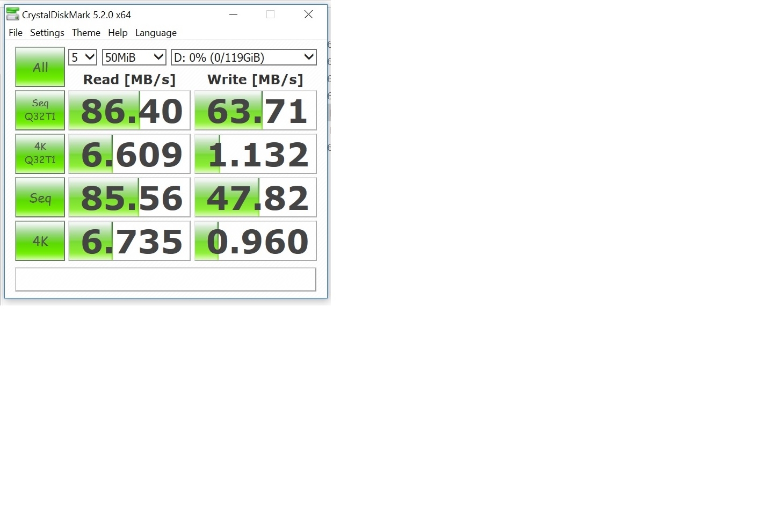Minimize the CrystalDiskMark window

[x=233, y=14]
